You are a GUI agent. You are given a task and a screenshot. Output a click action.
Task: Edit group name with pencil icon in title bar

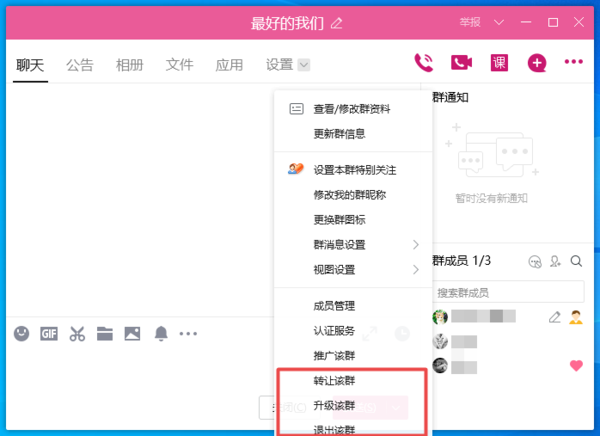(336, 23)
